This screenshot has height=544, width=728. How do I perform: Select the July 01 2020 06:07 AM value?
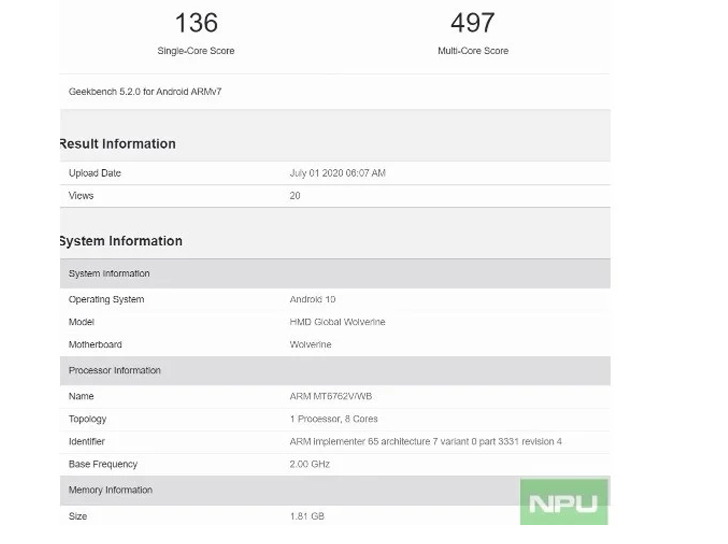338,173
